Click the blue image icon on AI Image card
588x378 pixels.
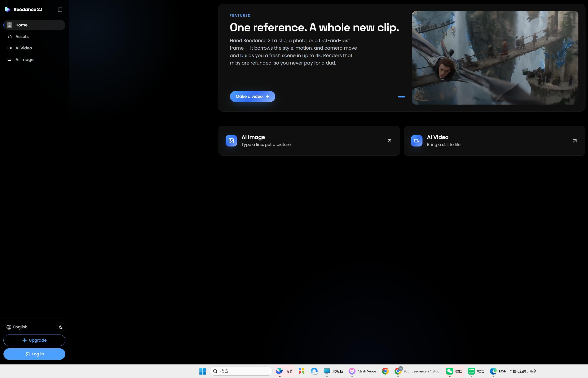[231, 141]
